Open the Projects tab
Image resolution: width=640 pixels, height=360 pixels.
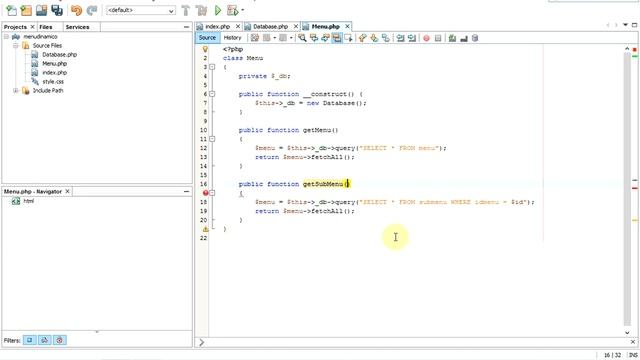pyautogui.click(x=15, y=27)
